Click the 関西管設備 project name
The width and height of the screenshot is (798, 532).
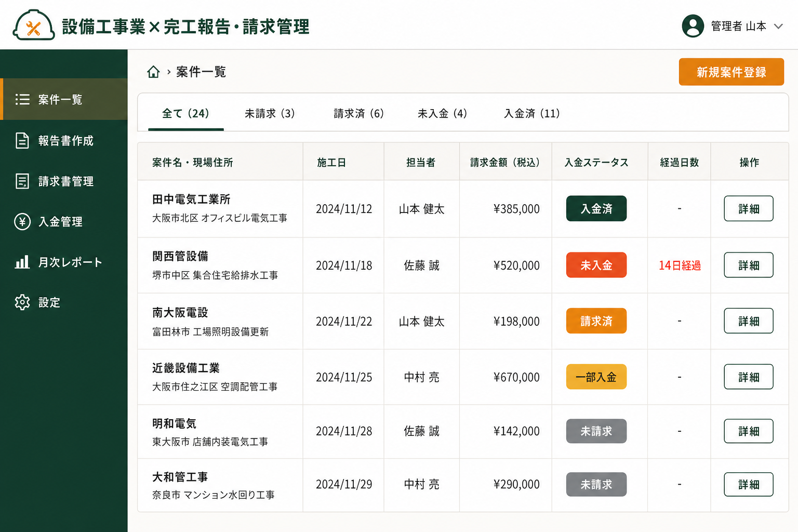[180, 256]
